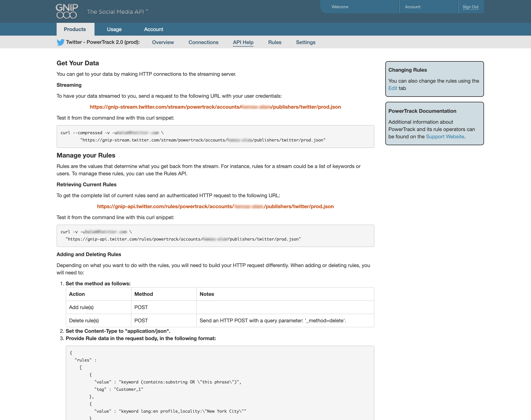Click the rules curl snippet code box
The width and height of the screenshot is (531, 420).
coord(215,236)
